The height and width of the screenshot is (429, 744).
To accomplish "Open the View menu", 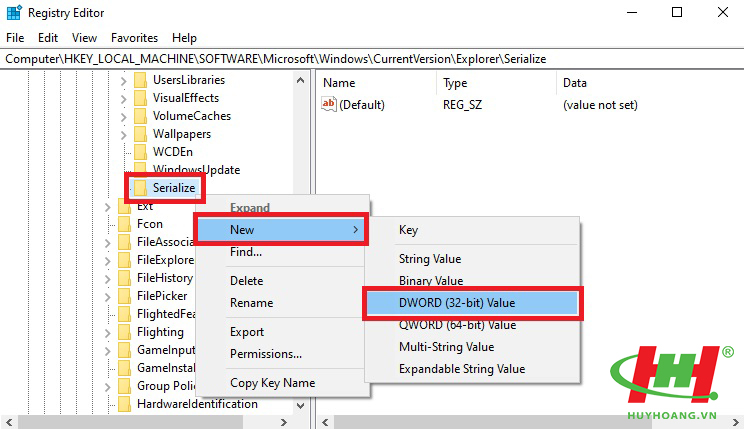I will coord(84,37).
